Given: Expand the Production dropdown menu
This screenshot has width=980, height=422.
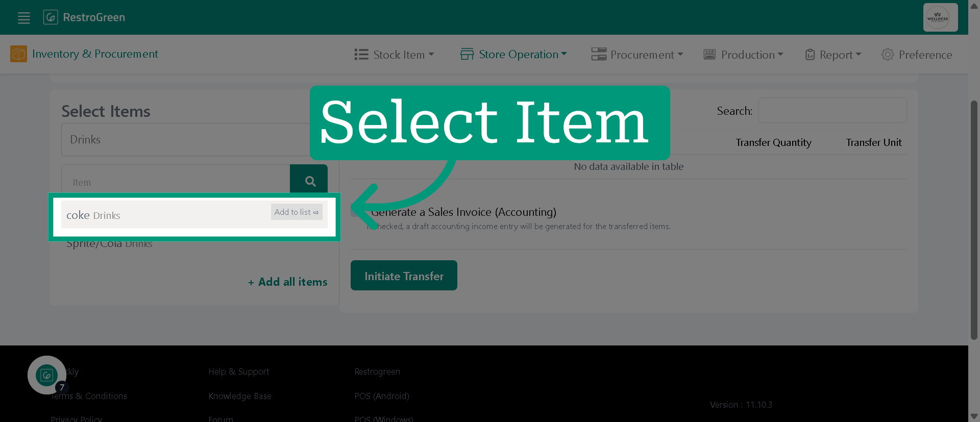Looking at the screenshot, I should pos(743,55).
